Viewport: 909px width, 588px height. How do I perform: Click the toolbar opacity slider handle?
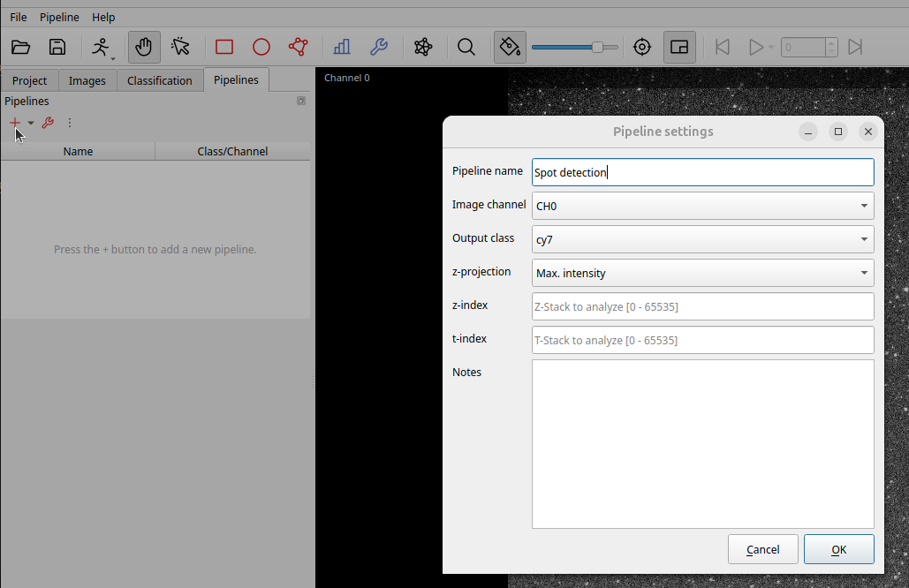pos(598,47)
